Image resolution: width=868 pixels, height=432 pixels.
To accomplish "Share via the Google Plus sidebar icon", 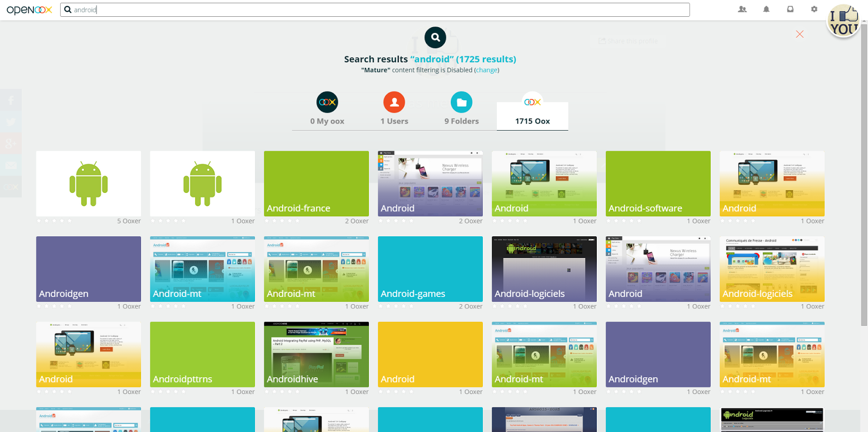I will (x=11, y=144).
